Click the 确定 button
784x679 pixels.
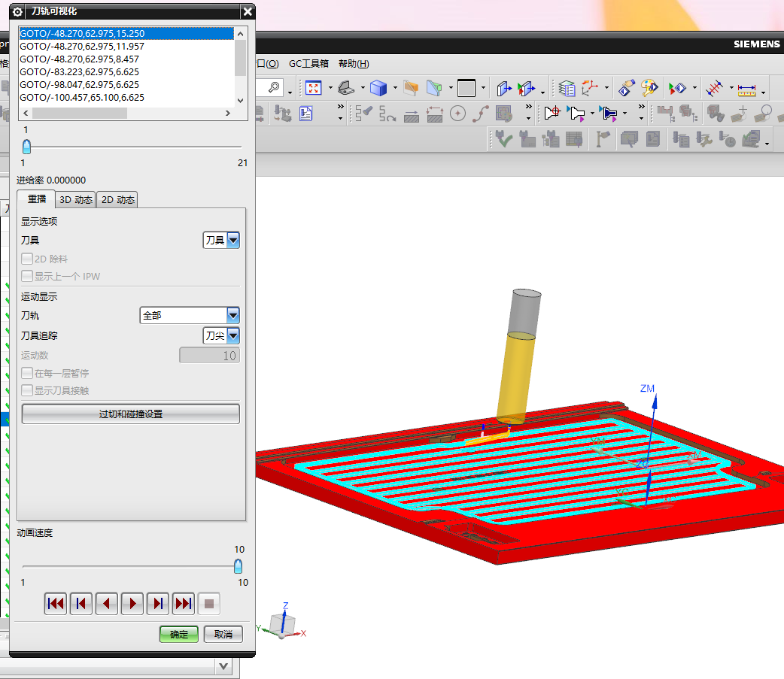click(x=179, y=634)
